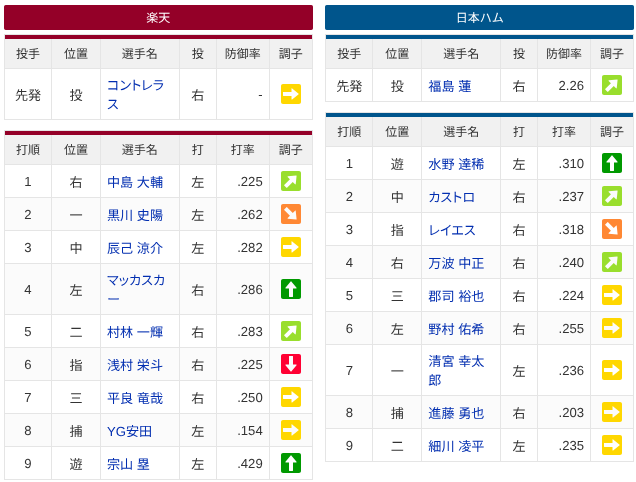Click the orange falling-arrow icon for 黒川 史陽
This screenshot has width=636, height=482.
291,214
